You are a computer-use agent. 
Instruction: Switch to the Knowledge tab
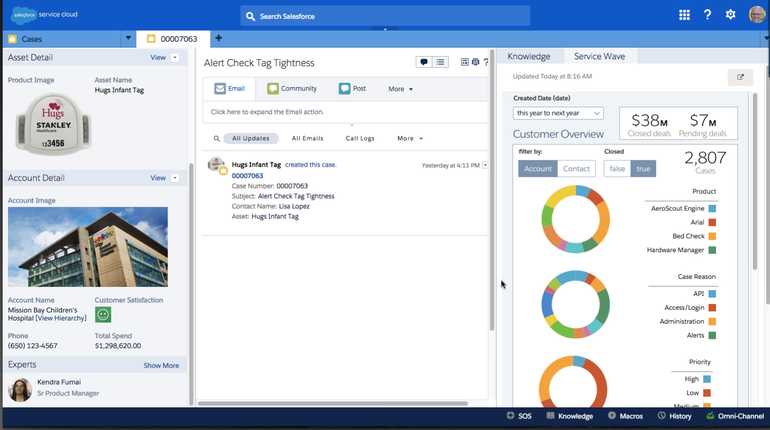(x=528, y=57)
